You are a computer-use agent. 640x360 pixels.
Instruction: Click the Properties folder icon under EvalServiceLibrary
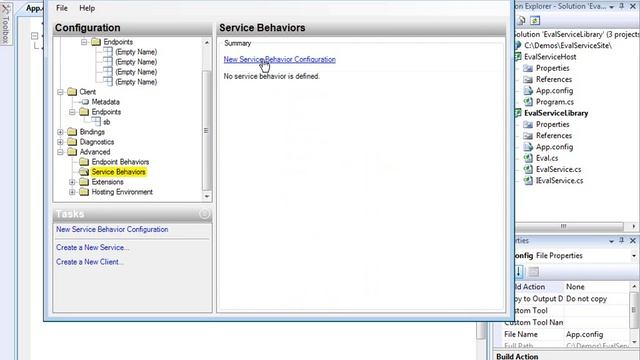click(x=528, y=124)
